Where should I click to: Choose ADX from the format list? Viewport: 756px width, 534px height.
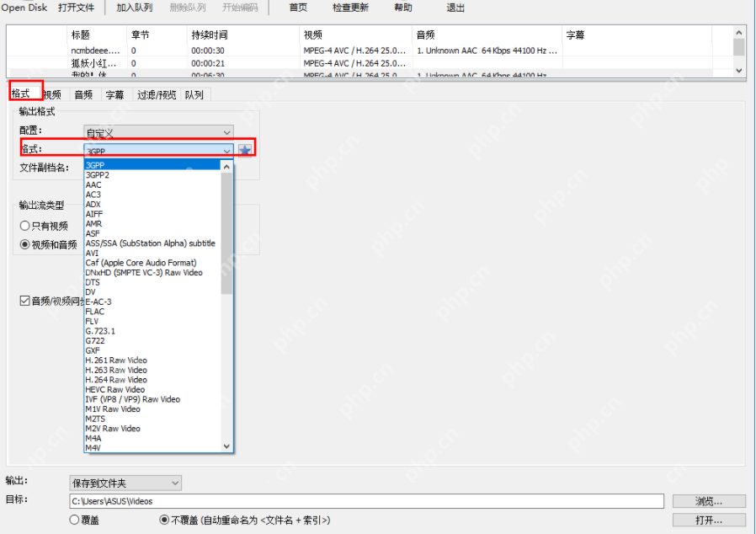pos(152,204)
